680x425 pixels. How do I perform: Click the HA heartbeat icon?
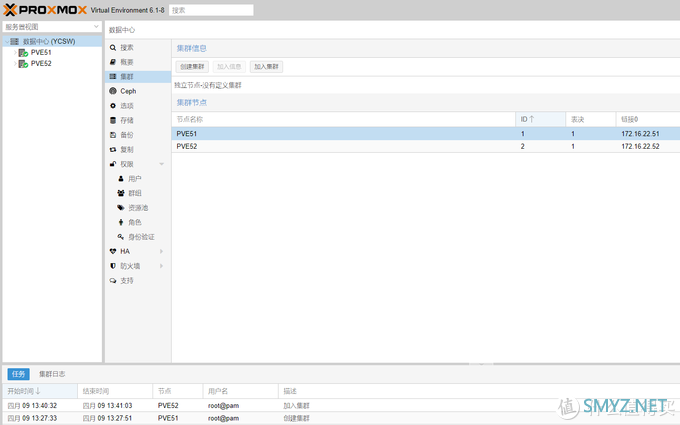(x=113, y=252)
